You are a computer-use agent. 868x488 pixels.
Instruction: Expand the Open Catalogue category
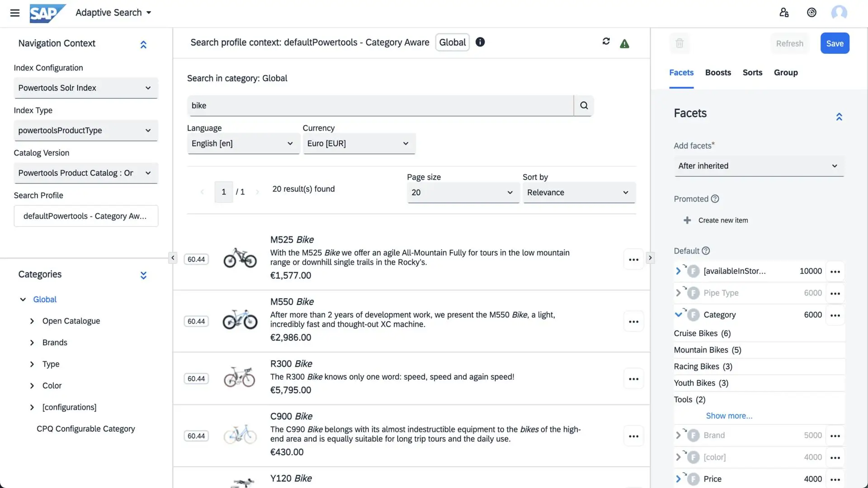[x=32, y=321]
